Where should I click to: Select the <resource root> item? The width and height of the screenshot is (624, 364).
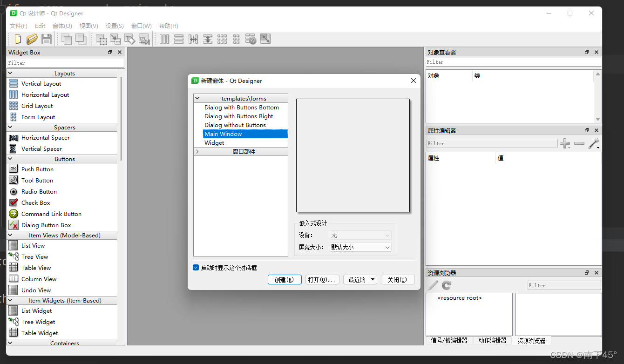click(x=460, y=298)
